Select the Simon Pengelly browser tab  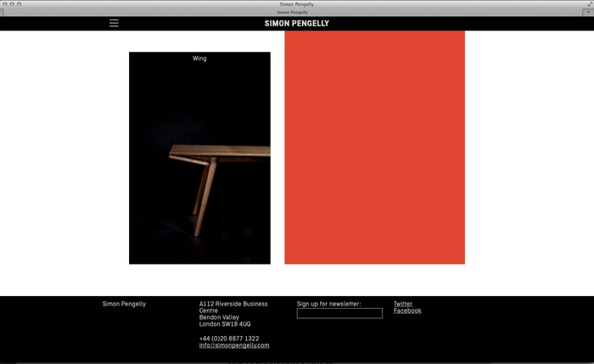tap(292, 12)
